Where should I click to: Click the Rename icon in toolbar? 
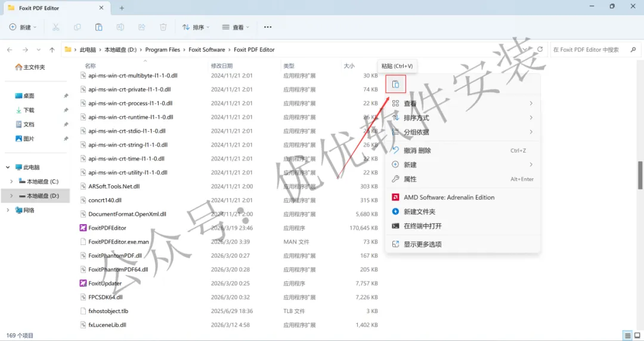120,27
